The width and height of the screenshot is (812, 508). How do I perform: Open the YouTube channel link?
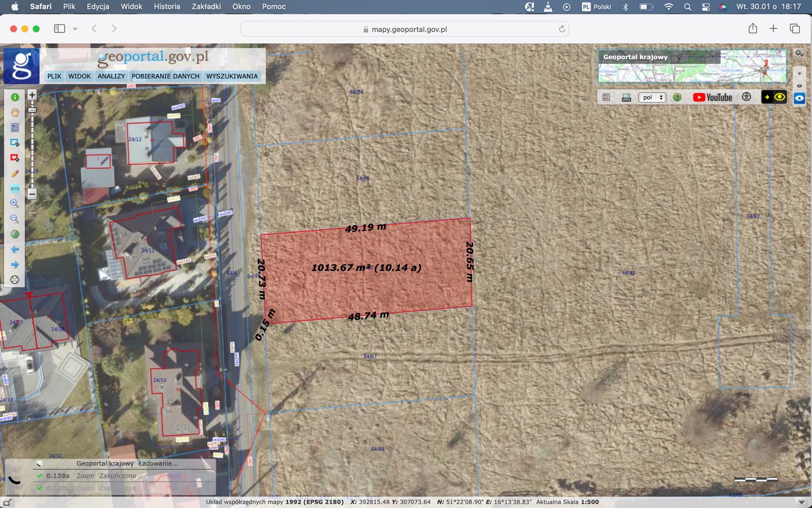(x=713, y=98)
